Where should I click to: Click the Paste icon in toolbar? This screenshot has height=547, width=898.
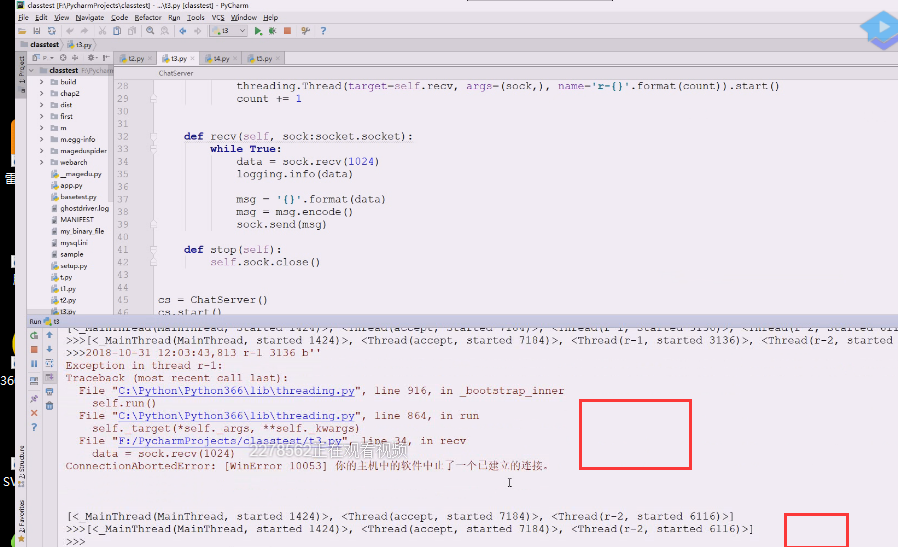[x=132, y=31]
